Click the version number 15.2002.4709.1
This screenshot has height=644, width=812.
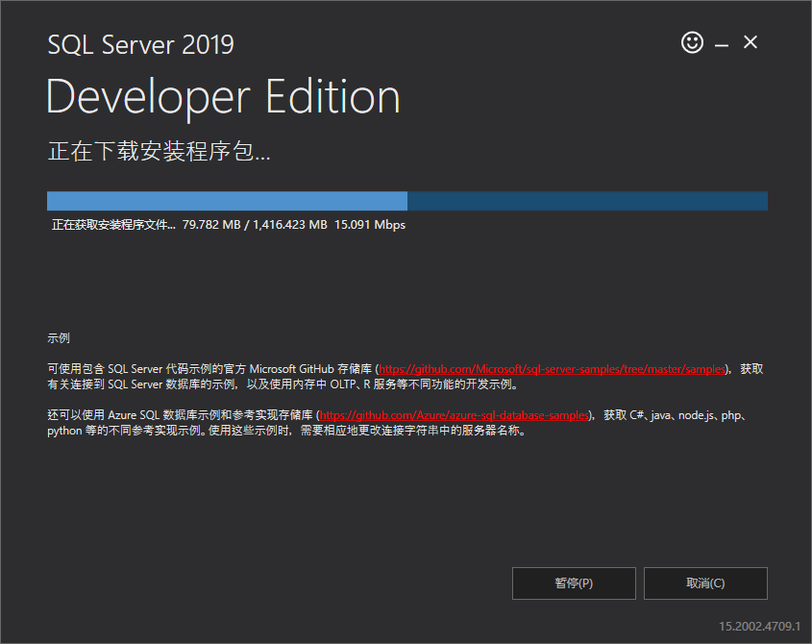point(760,626)
